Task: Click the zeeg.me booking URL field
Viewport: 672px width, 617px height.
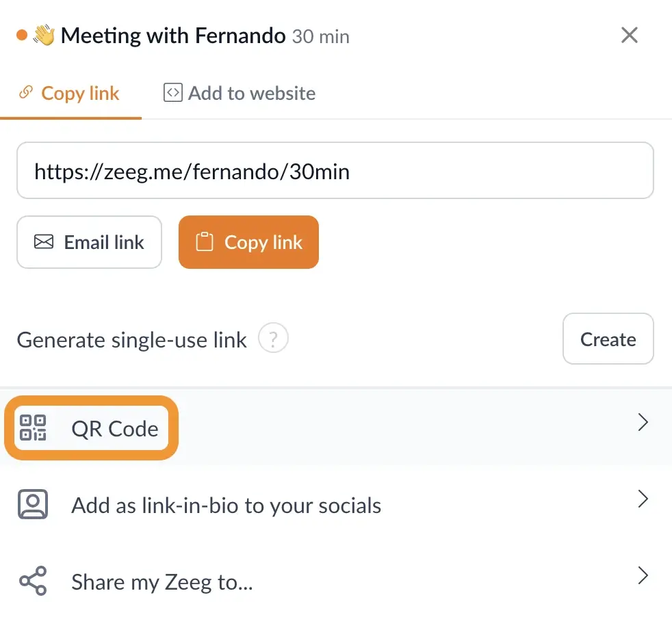Action: [335, 171]
